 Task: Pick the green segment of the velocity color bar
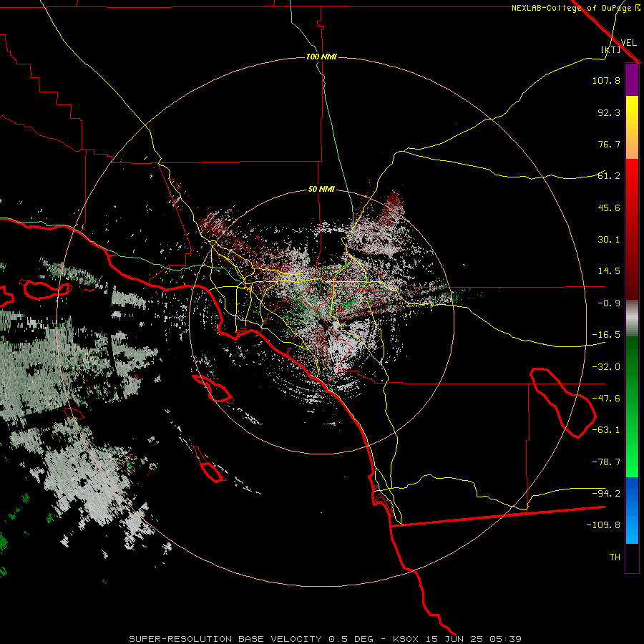click(632, 406)
